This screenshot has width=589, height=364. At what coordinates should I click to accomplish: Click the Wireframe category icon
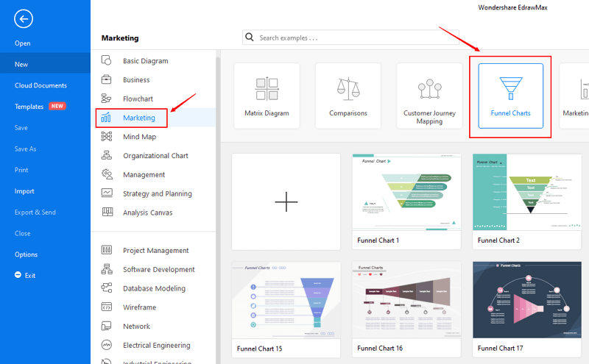pyautogui.click(x=107, y=307)
